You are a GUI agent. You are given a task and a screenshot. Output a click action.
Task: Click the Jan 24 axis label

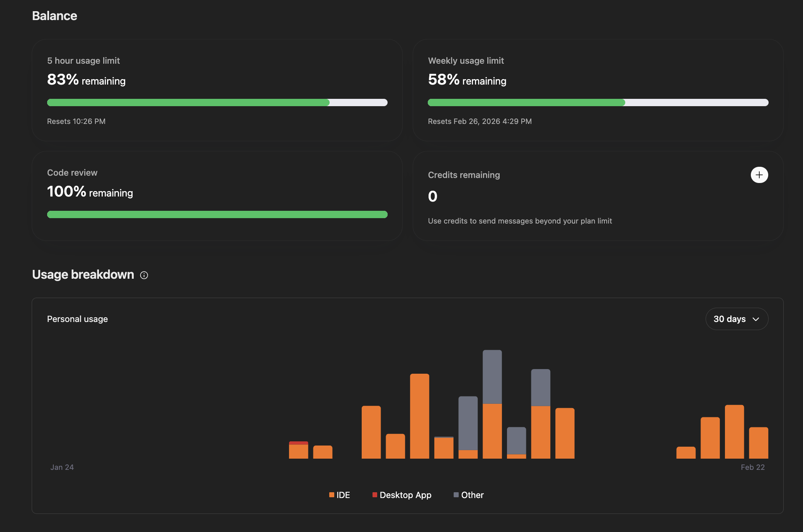[x=62, y=467]
